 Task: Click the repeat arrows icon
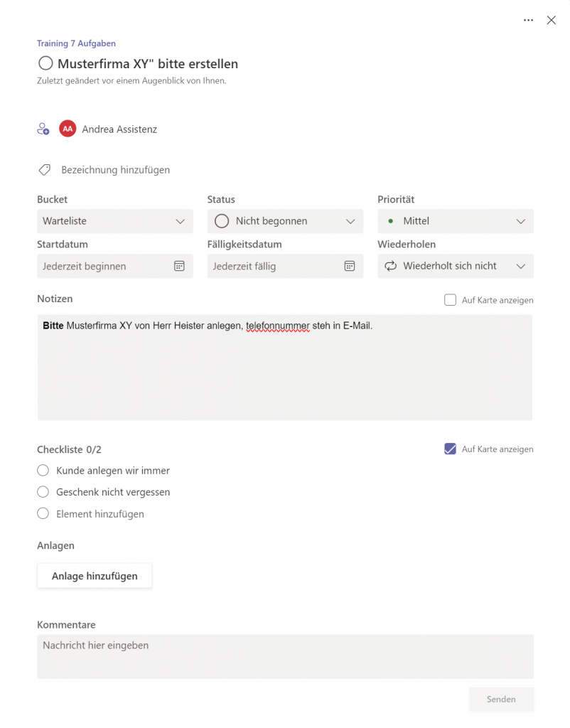(390, 266)
